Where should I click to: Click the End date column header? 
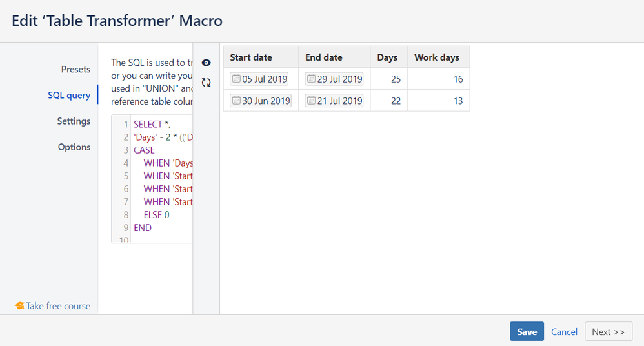click(x=324, y=57)
